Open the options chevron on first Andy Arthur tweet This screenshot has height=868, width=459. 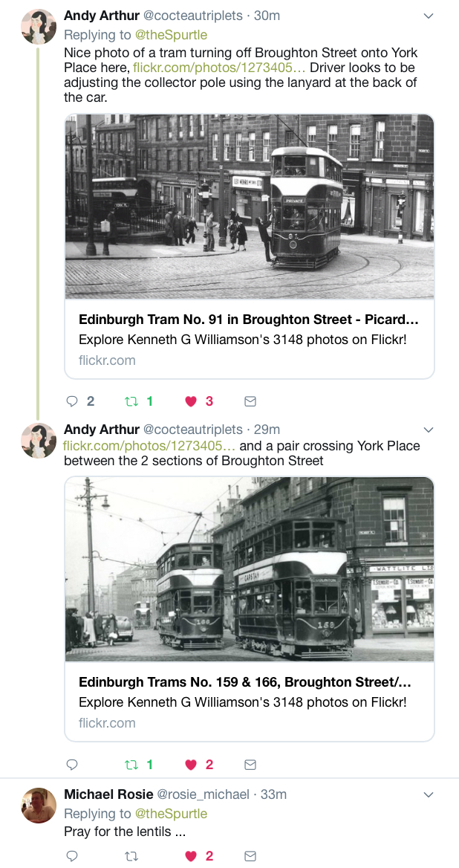click(x=428, y=16)
